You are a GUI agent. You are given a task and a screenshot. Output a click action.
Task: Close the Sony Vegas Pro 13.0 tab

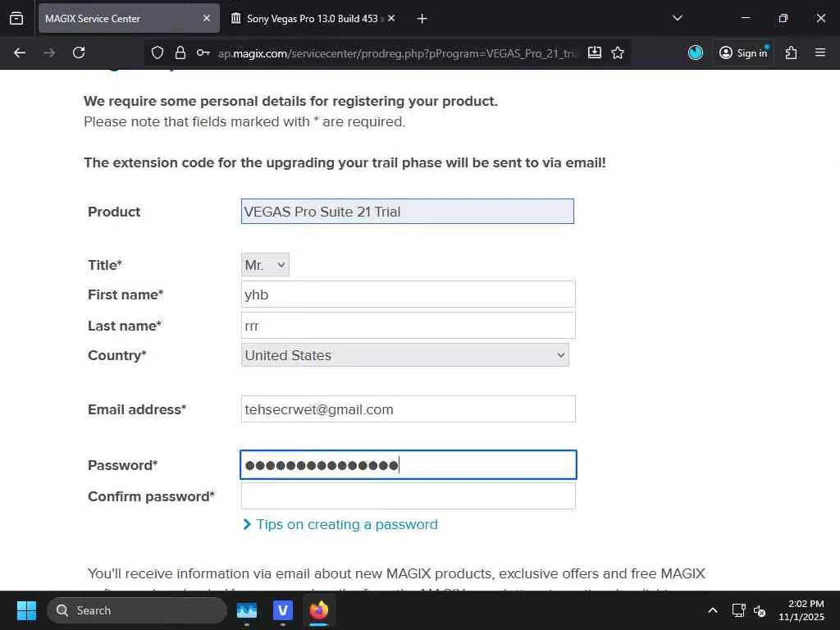[391, 18]
